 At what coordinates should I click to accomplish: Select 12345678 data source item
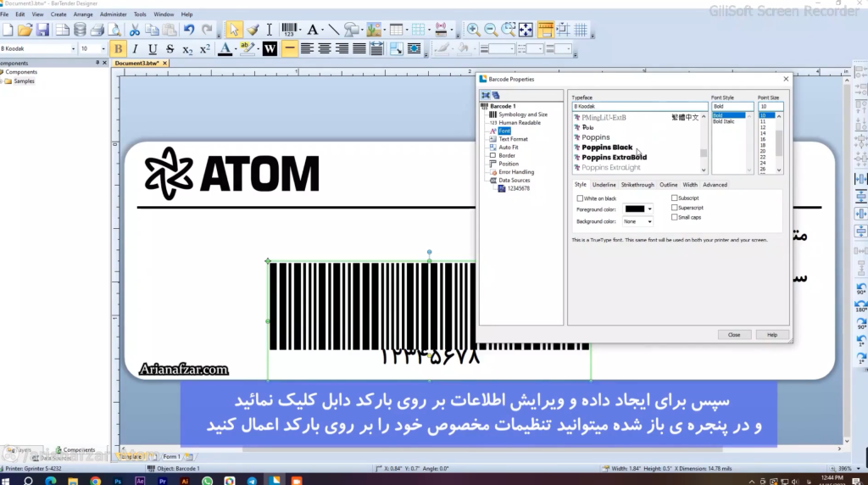pos(518,189)
